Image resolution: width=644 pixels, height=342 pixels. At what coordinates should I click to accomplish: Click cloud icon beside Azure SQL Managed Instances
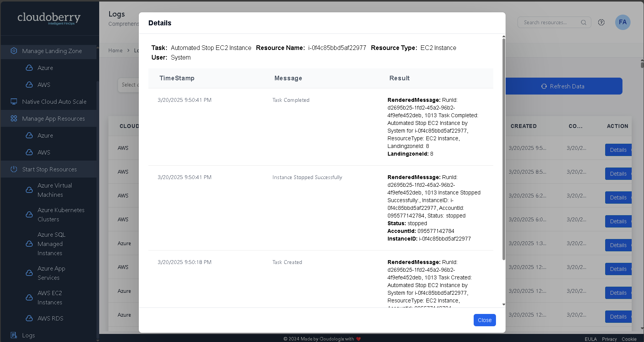point(29,244)
